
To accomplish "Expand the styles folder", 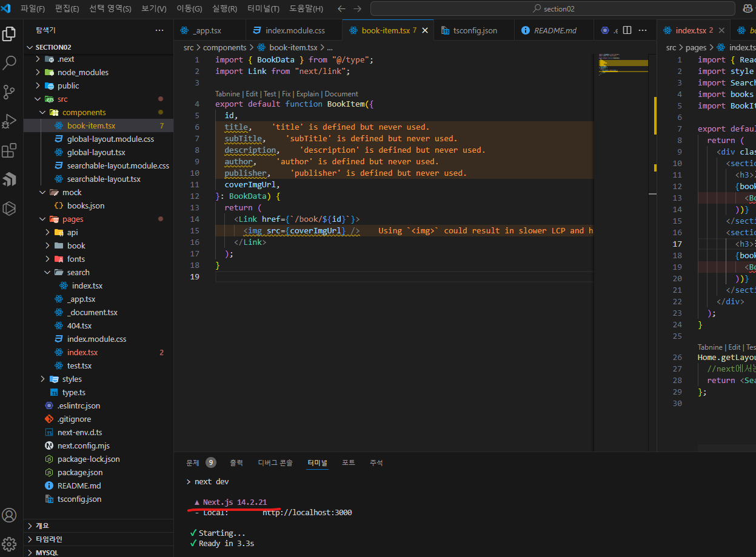I will click(x=42, y=379).
